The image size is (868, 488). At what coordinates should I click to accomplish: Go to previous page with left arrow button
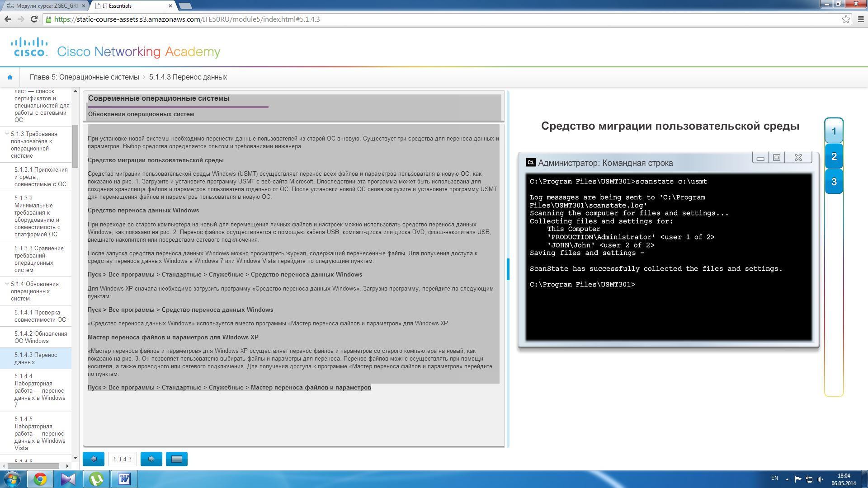coord(94,459)
